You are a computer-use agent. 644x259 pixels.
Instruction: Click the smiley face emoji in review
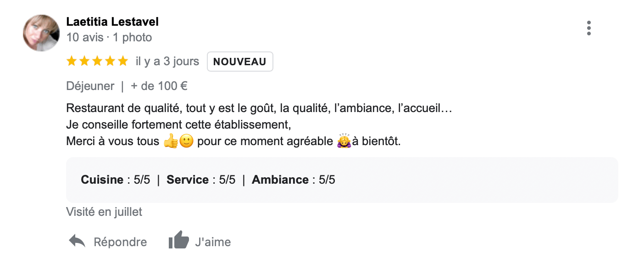click(x=186, y=141)
